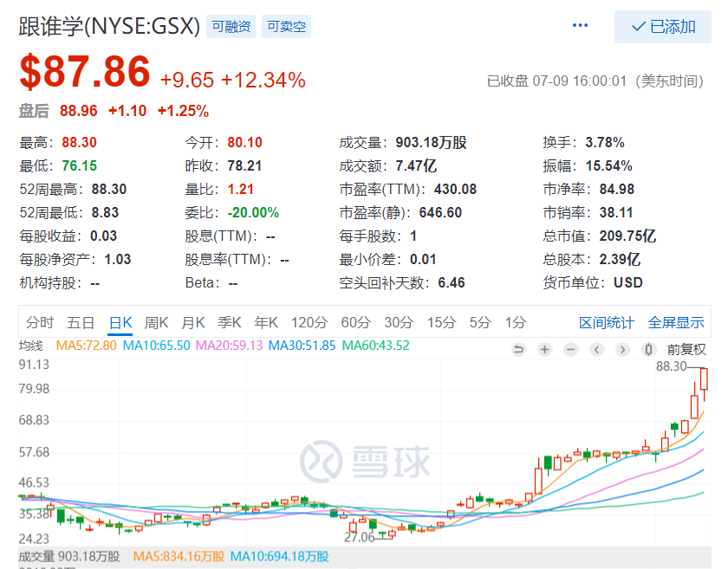Click the 可卖空 short-sell tag
Viewport: 728px width, 569px height.
coord(287,27)
